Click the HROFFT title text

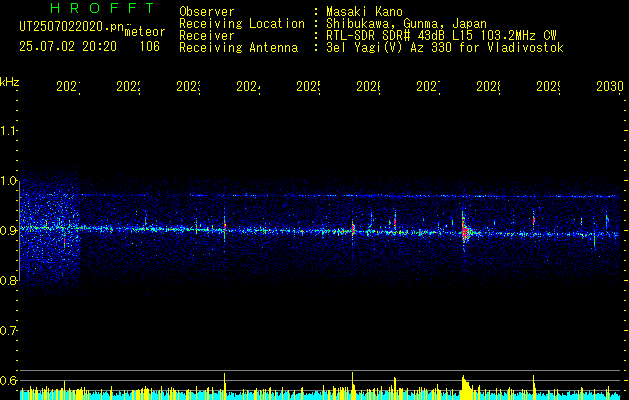click(102, 8)
